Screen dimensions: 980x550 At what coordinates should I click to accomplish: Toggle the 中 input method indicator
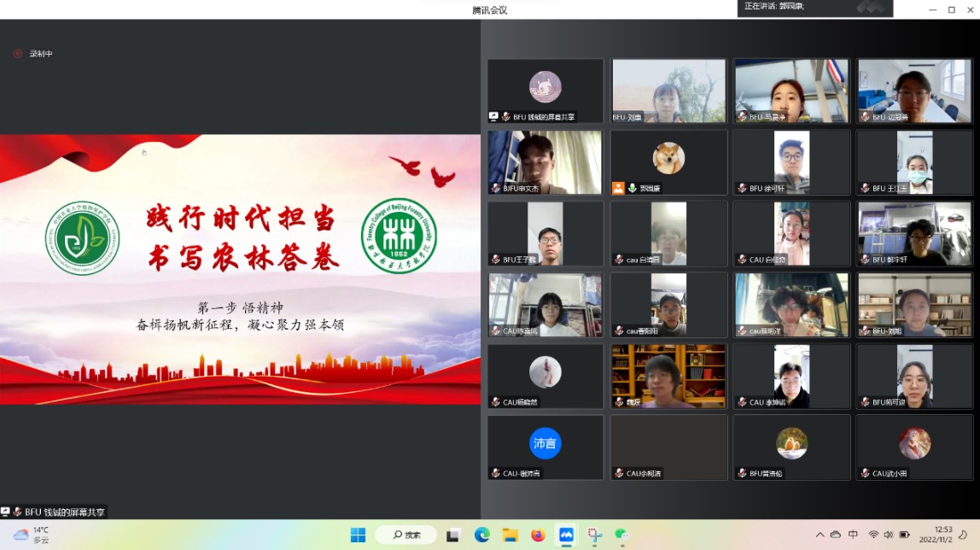click(x=853, y=535)
